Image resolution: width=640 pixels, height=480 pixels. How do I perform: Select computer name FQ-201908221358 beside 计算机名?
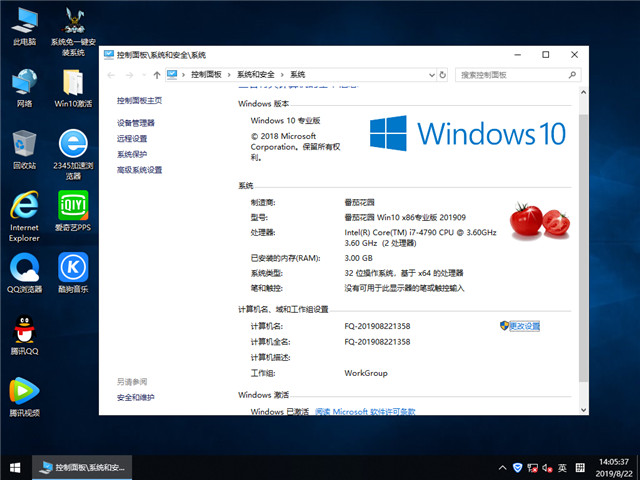click(x=377, y=326)
